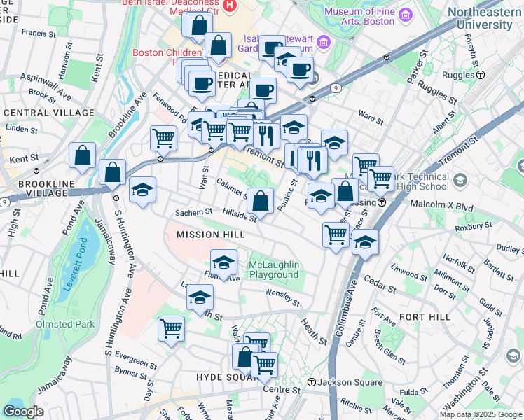Select the shopping bag marker near Roxbury Crossing
Viewport: 524px width, 420px height.
345,192
